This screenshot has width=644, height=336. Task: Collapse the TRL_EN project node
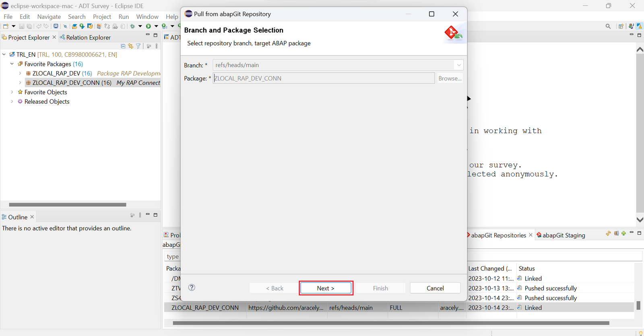4,54
